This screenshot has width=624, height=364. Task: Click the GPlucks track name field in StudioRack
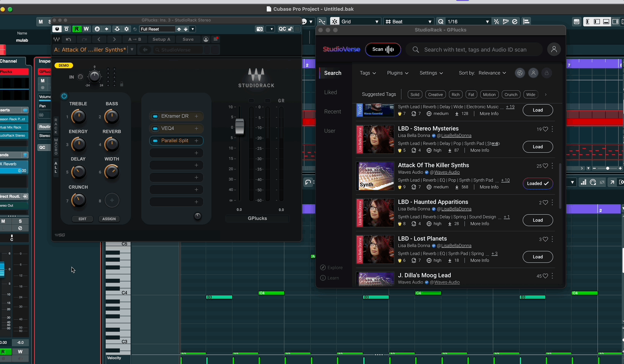[x=257, y=218]
